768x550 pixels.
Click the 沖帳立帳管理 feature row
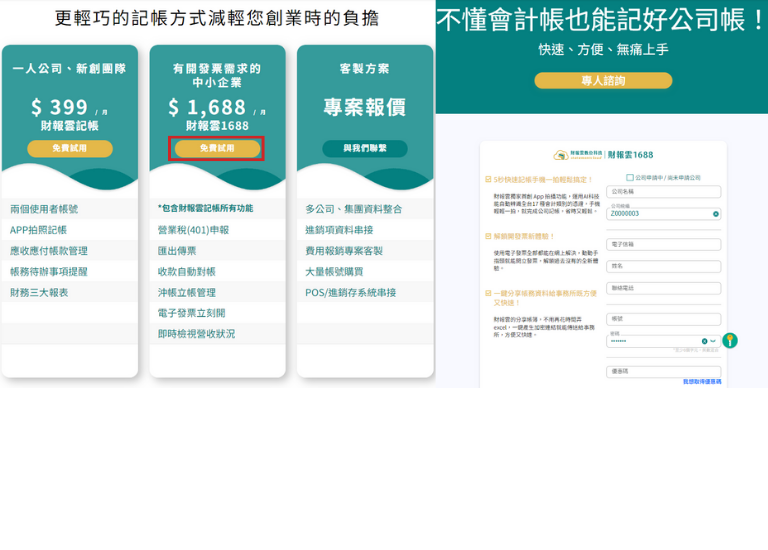(217, 292)
